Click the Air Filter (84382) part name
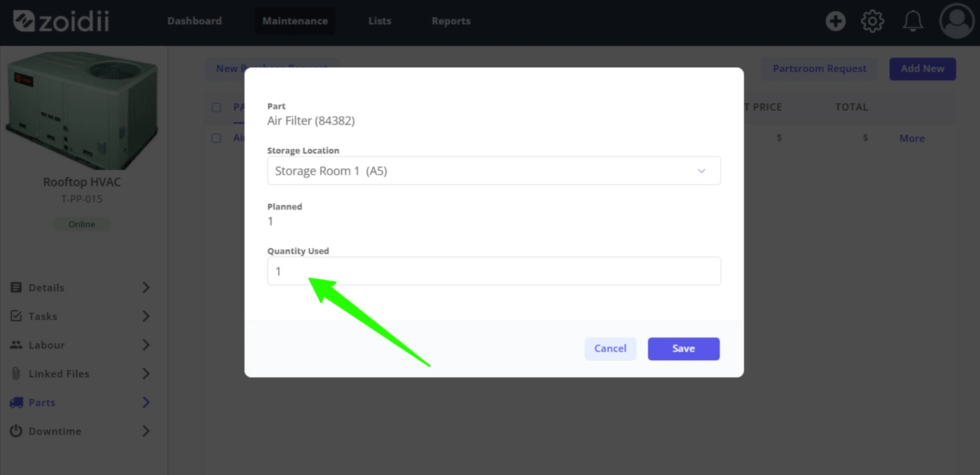980x475 pixels. pos(311,121)
